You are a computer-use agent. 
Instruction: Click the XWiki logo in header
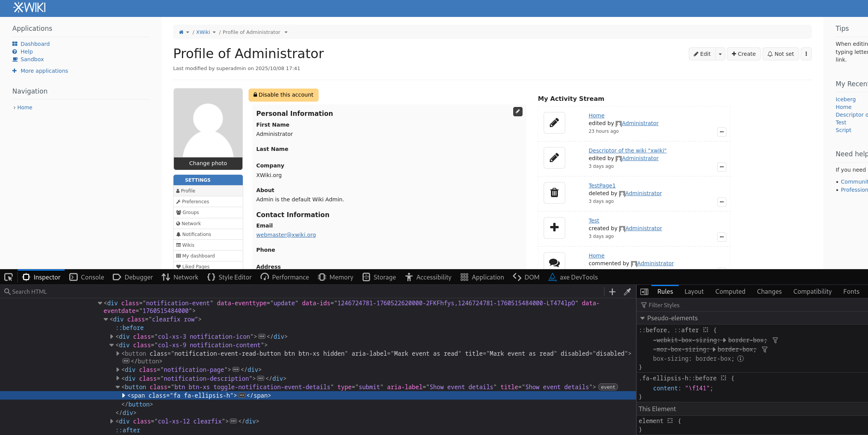(x=30, y=8)
